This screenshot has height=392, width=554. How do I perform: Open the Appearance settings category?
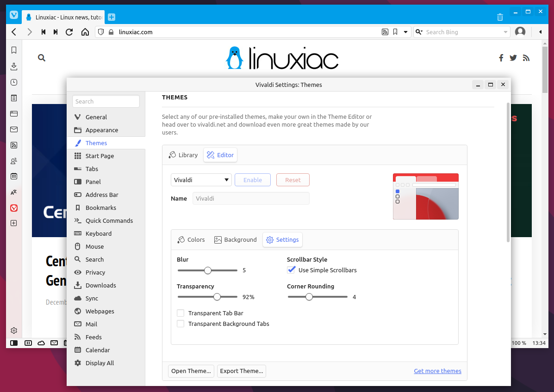106,130
